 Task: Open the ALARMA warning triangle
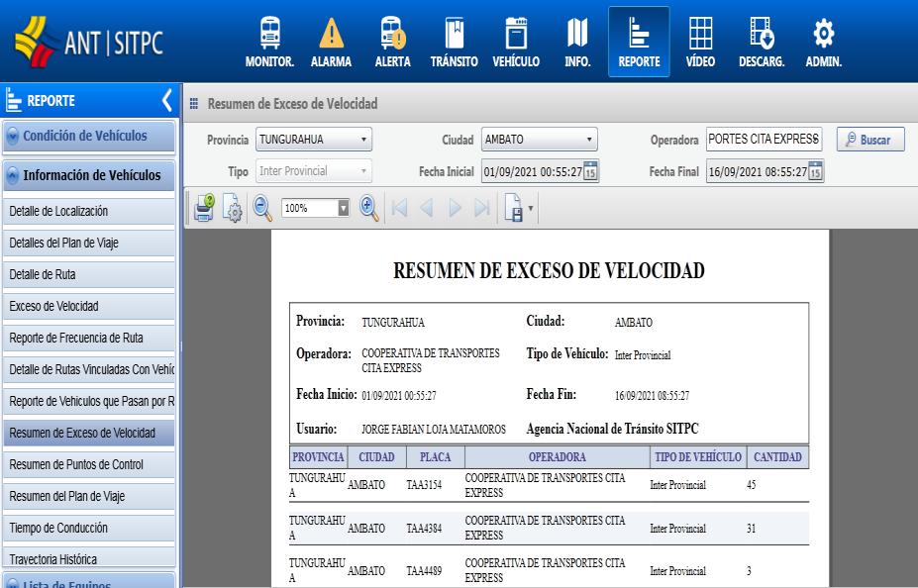[332, 43]
